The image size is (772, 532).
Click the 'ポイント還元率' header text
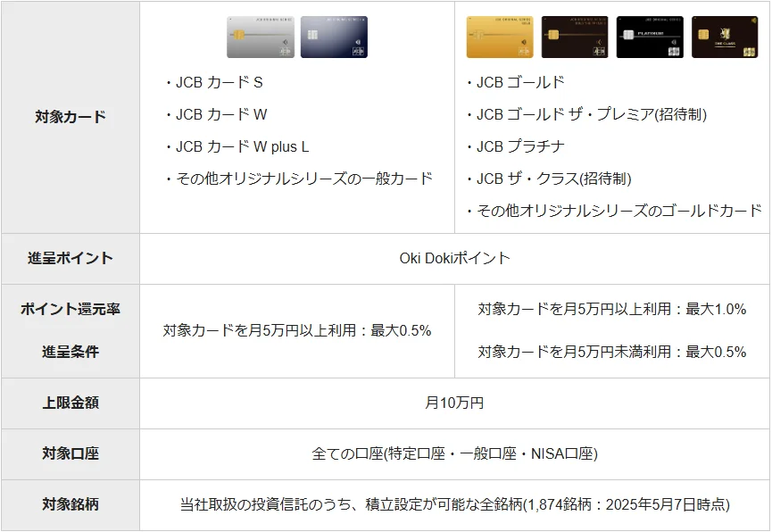(71, 310)
